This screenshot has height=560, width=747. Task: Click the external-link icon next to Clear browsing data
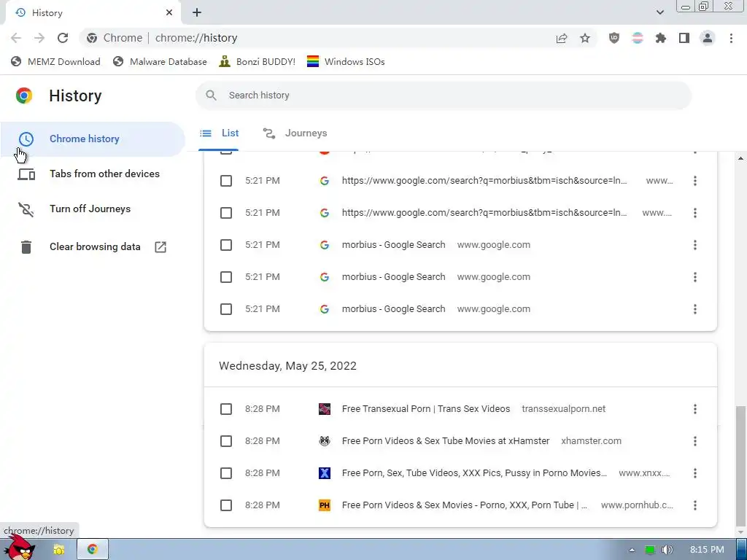(160, 246)
